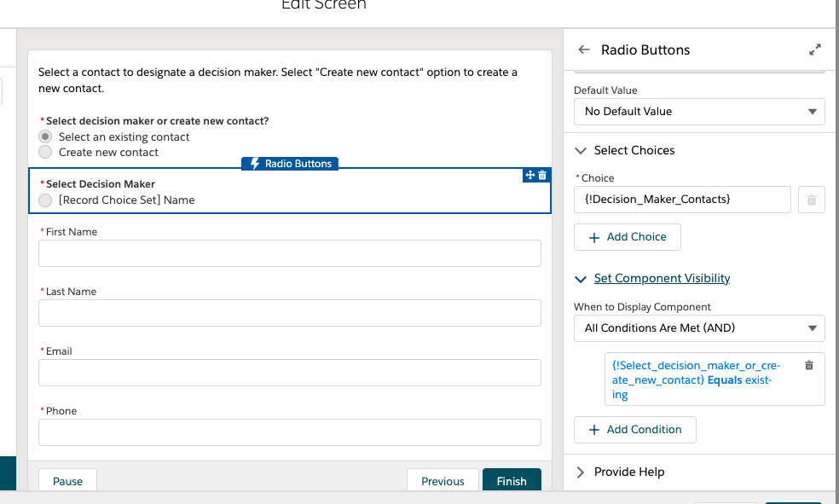Viewport: 839px width, 504px height.
Task: Click the back arrow beside Radio Buttons
Action: coord(584,49)
